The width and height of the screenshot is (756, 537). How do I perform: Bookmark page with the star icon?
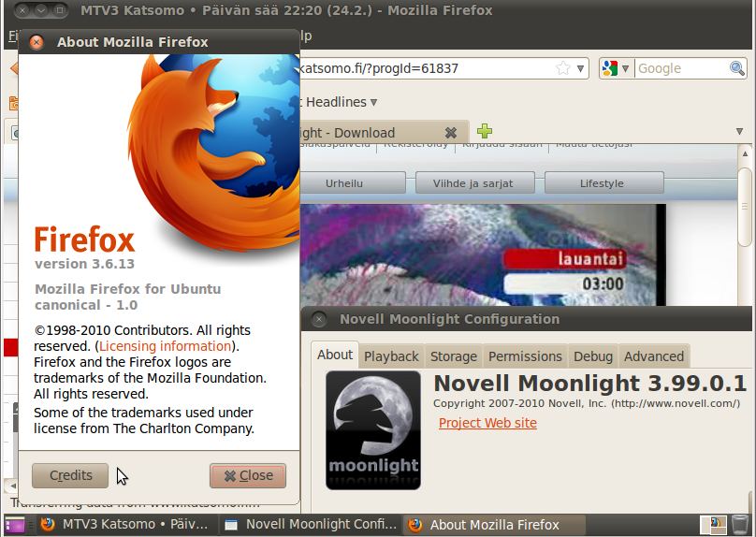(563, 68)
